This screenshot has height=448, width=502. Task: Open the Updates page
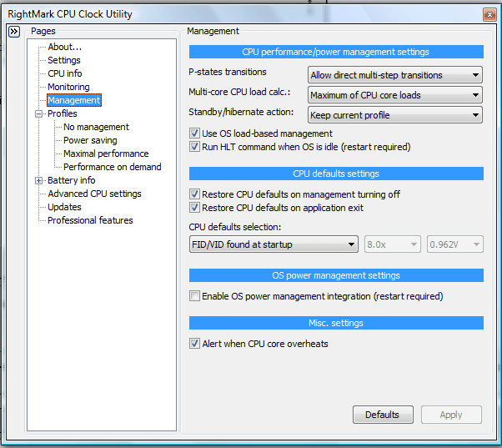64,207
